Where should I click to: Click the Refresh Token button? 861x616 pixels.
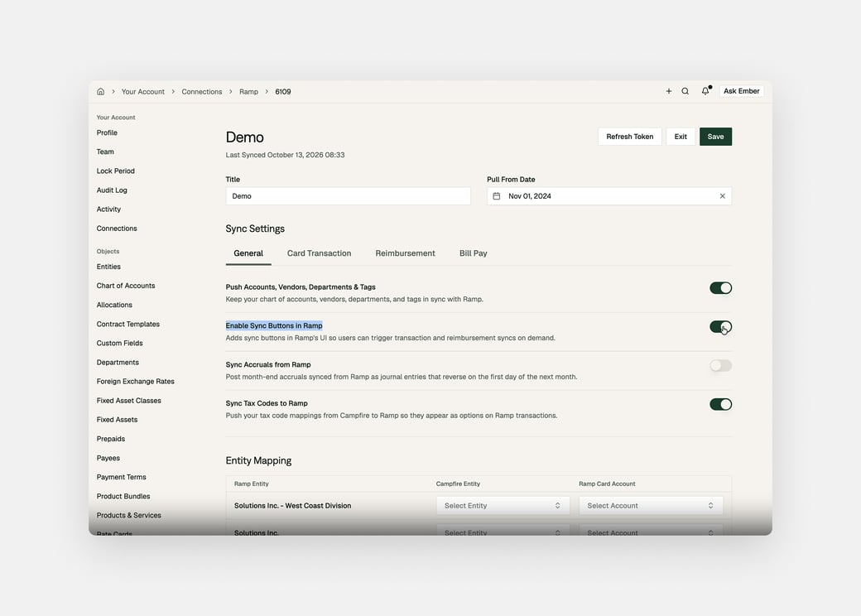[630, 137]
